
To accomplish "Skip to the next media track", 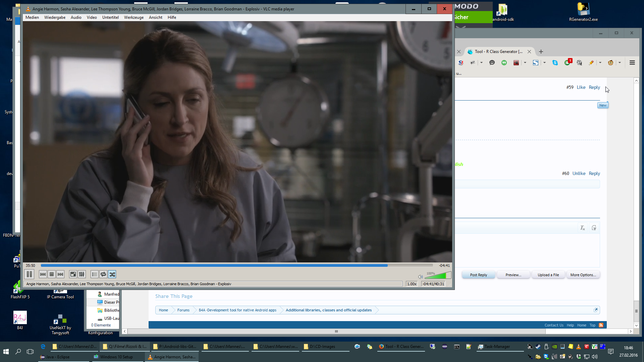I will 60,274.
